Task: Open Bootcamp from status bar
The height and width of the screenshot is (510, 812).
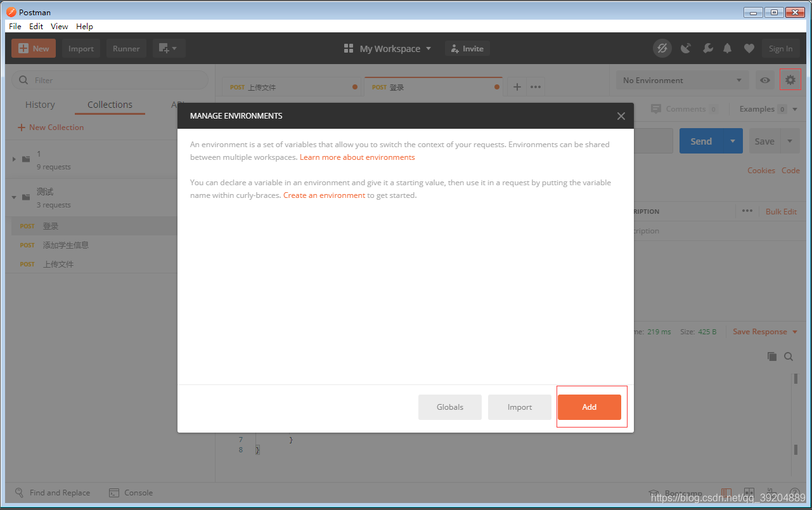Action: click(676, 494)
